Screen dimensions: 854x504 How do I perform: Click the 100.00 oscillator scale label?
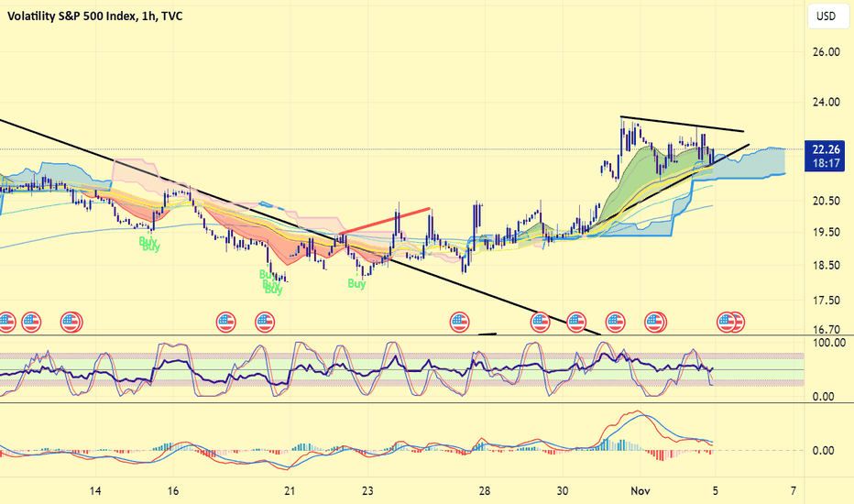pos(828,343)
